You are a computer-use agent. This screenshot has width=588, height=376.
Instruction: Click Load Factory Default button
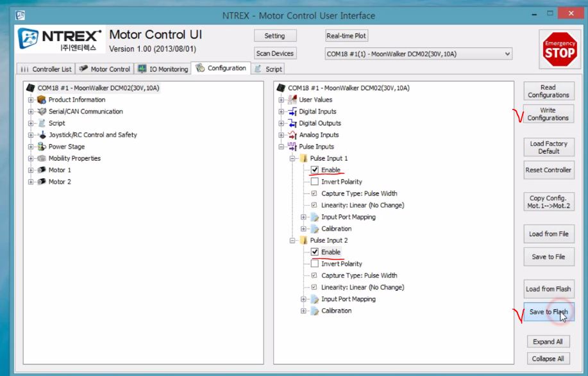[548, 147]
